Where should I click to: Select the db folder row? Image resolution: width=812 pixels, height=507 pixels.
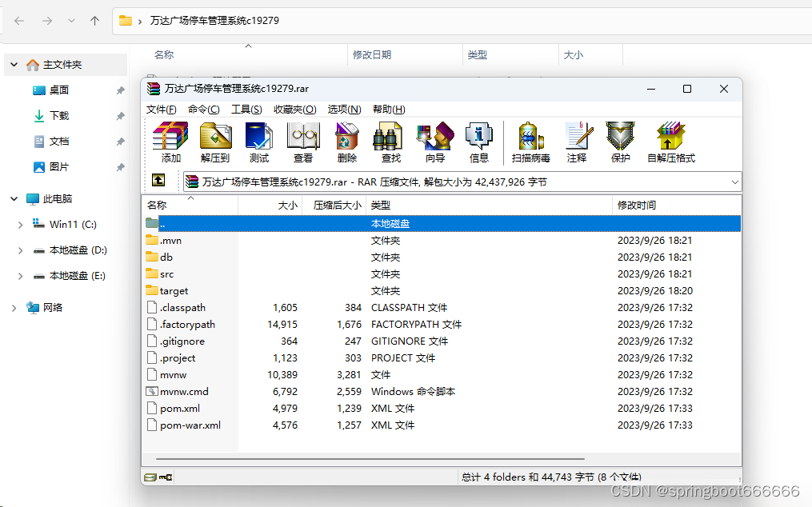click(x=442, y=257)
